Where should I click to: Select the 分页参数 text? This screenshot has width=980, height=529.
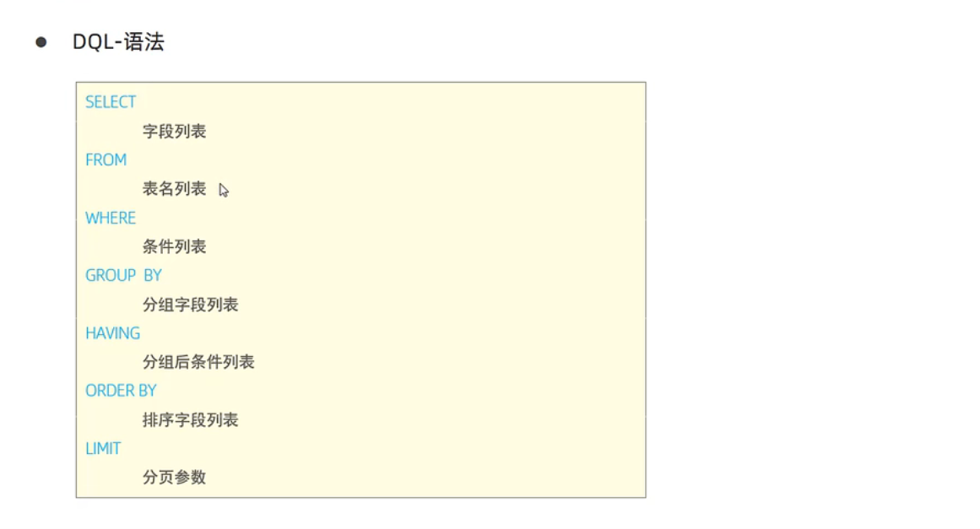(x=174, y=478)
